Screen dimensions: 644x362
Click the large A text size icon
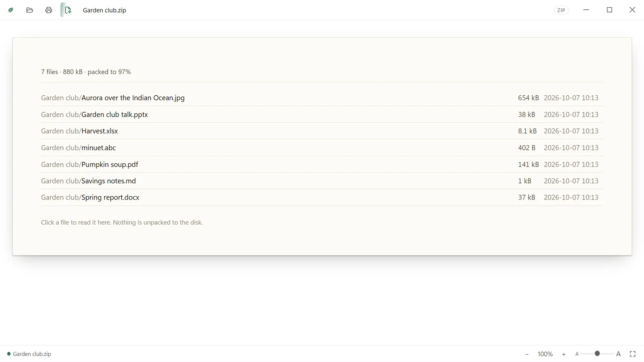click(619, 354)
